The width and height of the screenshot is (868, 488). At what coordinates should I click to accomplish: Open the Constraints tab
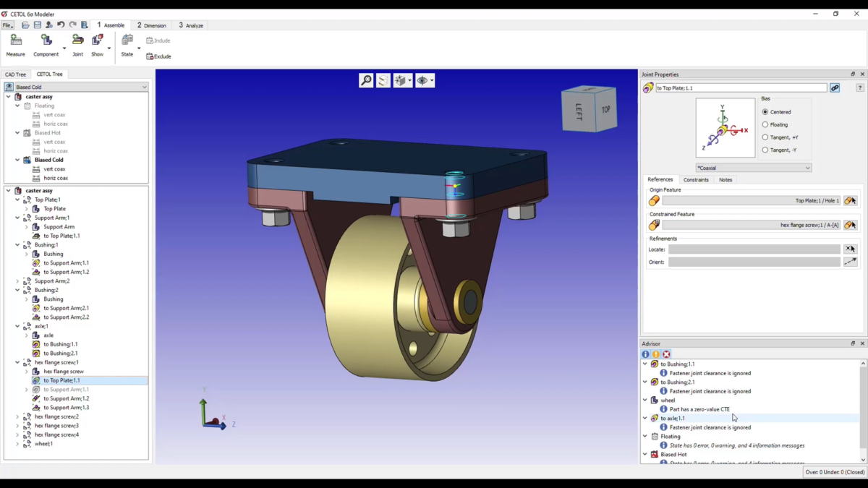click(696, 179)
